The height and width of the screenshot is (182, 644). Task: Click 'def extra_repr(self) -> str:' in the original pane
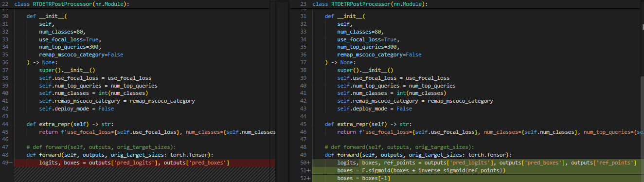coord(70,124)
